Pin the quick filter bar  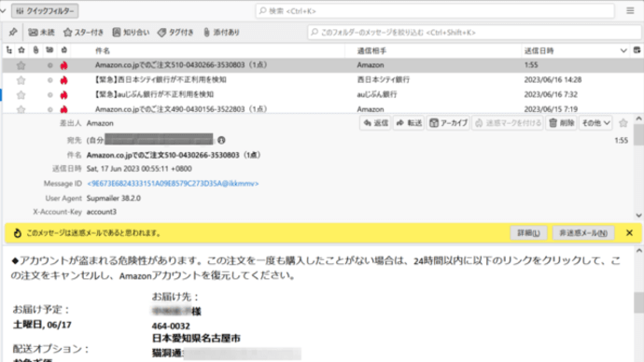[13, 32]
